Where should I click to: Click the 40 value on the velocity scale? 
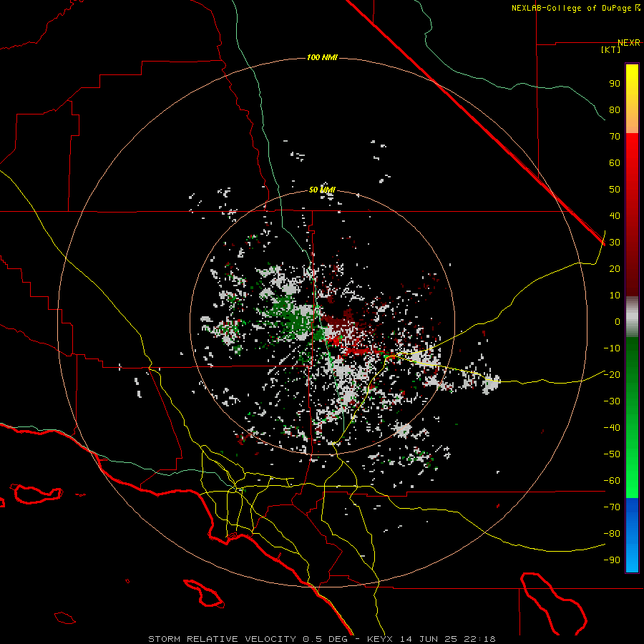tap(615, 216)
